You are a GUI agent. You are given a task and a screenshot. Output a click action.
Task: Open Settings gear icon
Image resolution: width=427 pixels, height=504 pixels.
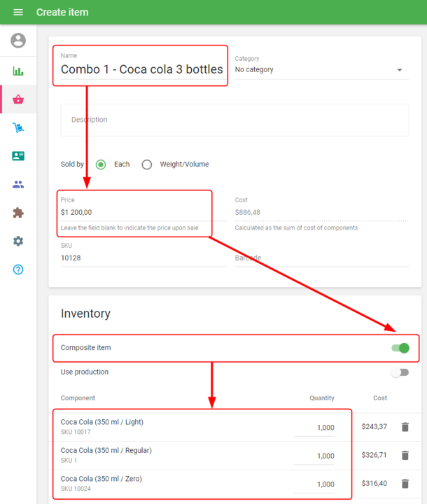tap(18, 241)
